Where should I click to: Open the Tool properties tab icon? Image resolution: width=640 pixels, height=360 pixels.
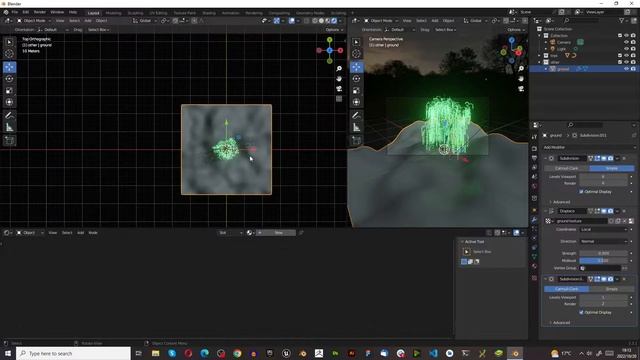pos(534,137)
